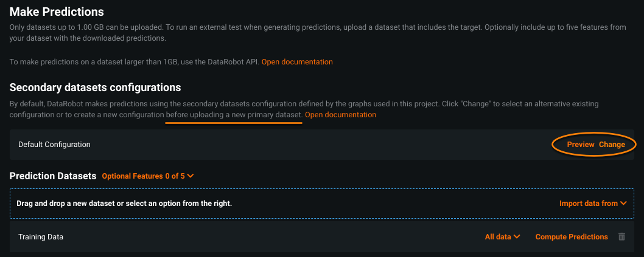The height and width of the screenshot is (257, 644).
Task: Click the Make Predictions heading
Action: [57, 12]
